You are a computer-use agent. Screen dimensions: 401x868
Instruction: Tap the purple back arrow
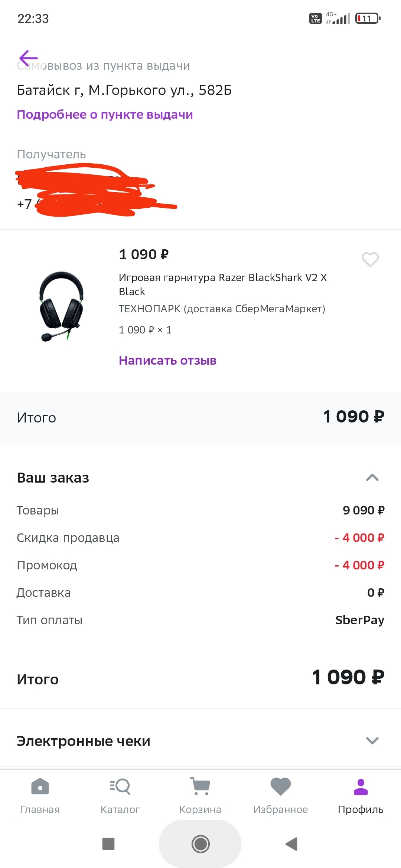click(28, 58)
